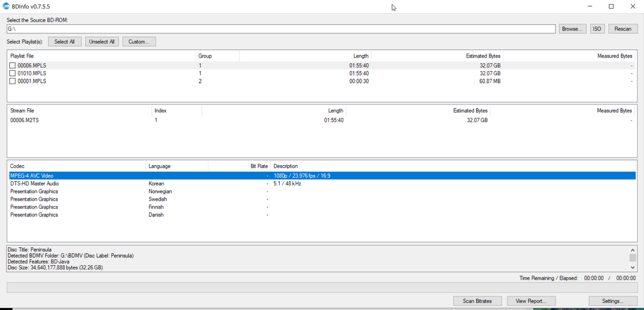The height and width of the screenshot is (310, 644).
Task: Click Stream File column header
Action: pyautogui.click(x=79, y=111)
